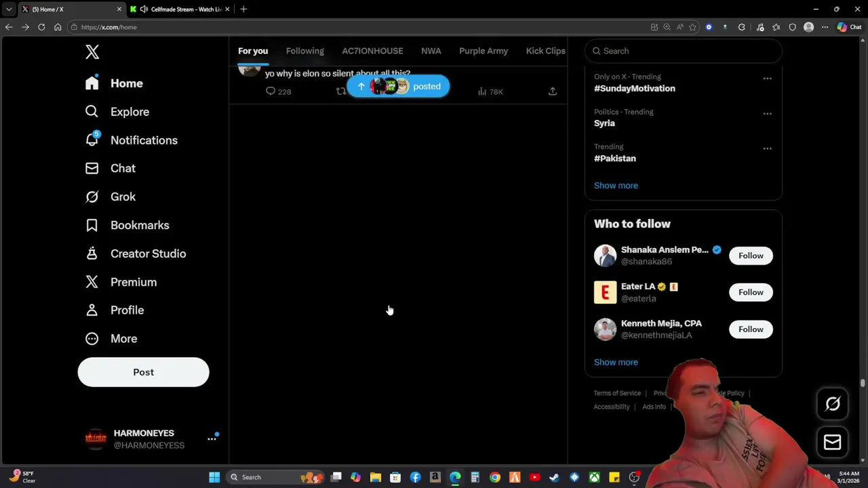Screen dimensions: 868x488
Task: Open the #Pakistan trending topic
Action: click(615, 158)
